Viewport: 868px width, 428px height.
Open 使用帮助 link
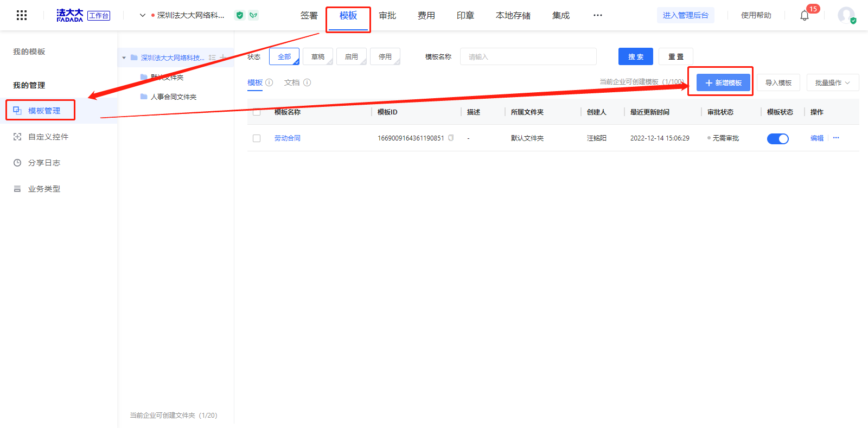[x=756, y=15]
